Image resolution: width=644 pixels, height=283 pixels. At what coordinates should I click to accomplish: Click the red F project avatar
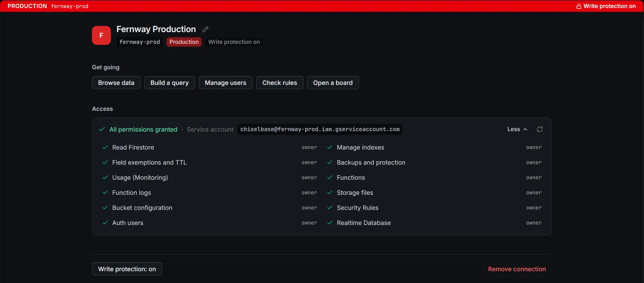coord(101,35)
